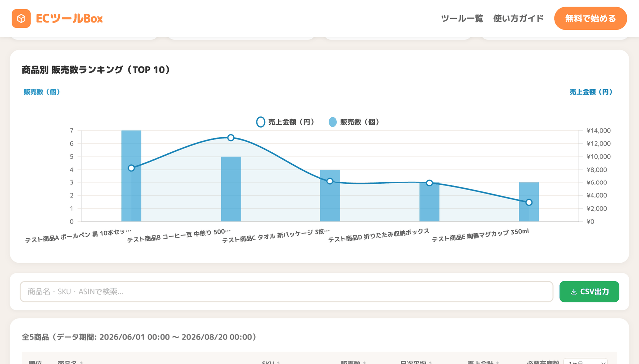Click the right 売上金額（円） axis title
The image size is (639, 364).
pyautogui.click(x=591, y=92)
